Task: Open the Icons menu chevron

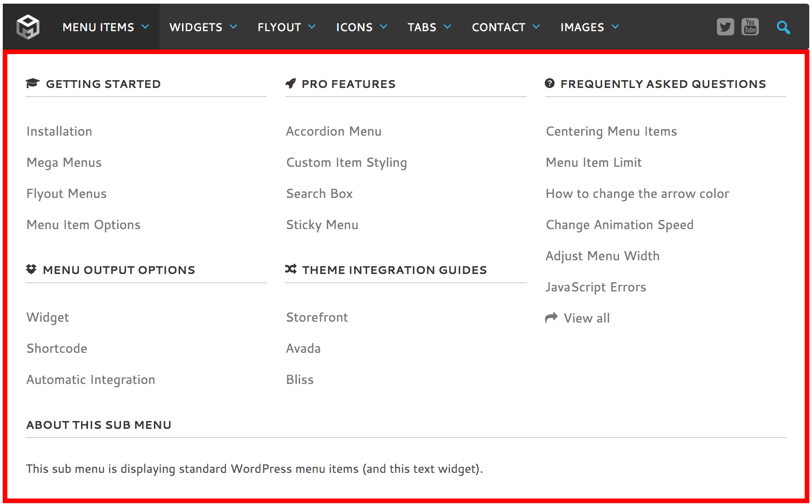Action: click(384, 27)
